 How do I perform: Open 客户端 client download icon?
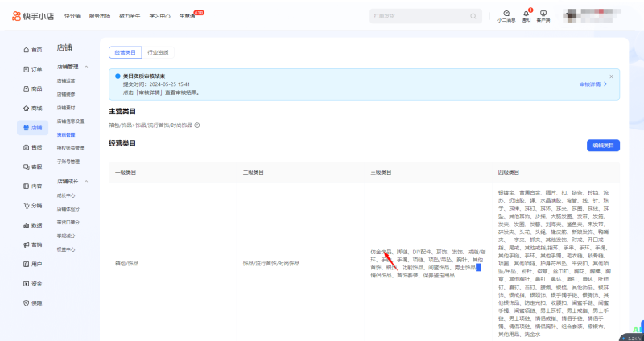(x=543, y=14)
